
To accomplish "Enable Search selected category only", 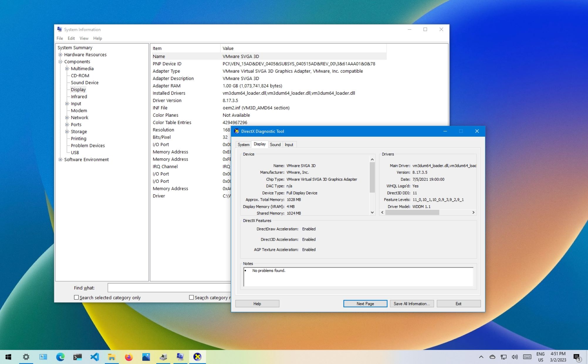I will pyautogui.click(x=76, y=297).
